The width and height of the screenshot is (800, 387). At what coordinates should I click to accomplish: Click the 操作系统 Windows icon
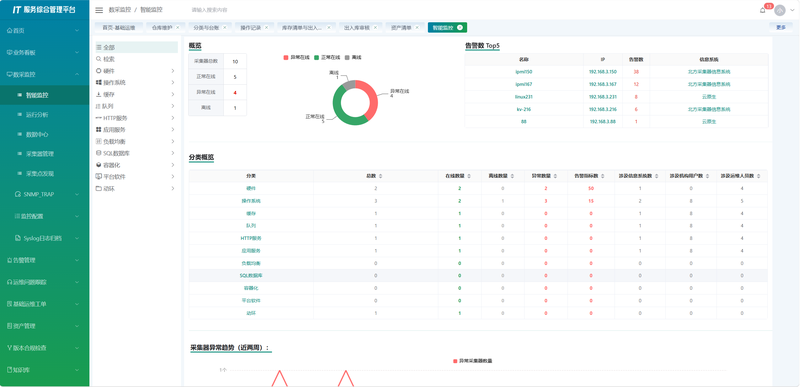pos(98,82)
